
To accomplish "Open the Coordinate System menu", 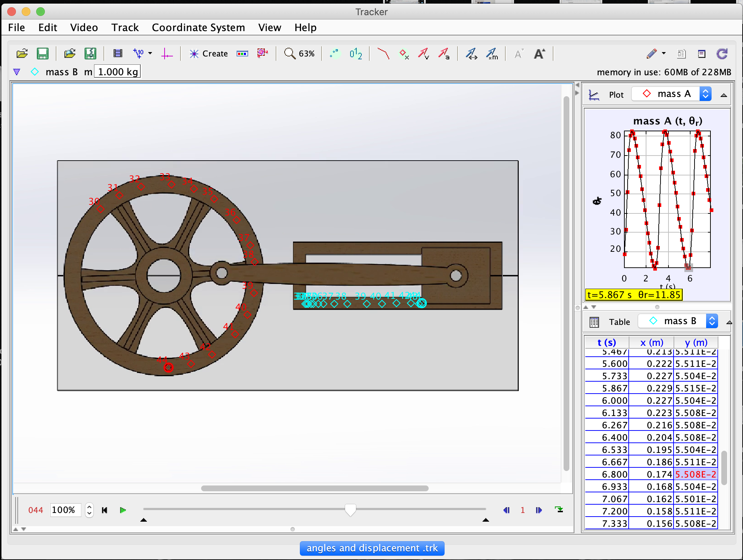I will click(198, 27).
